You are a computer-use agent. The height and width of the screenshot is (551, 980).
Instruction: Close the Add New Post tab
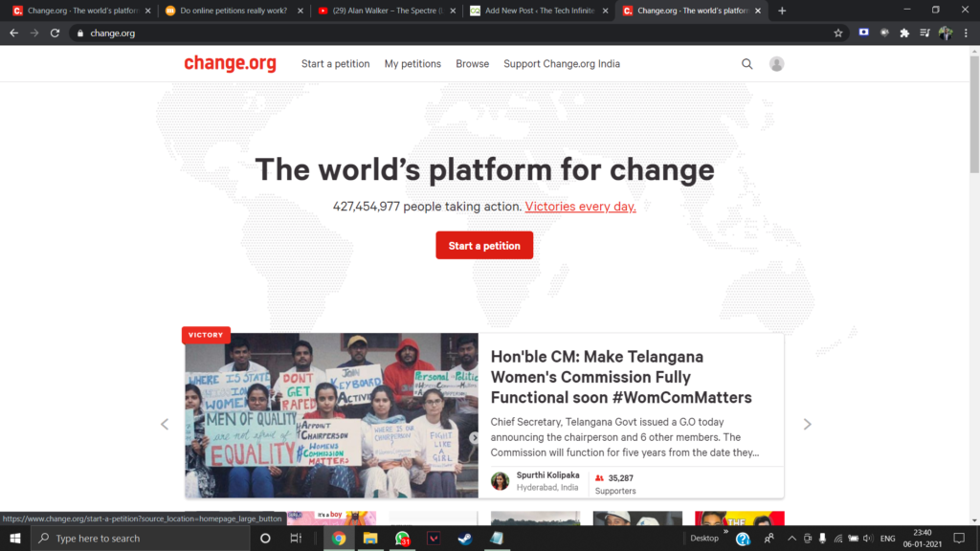tap(605, 11)
